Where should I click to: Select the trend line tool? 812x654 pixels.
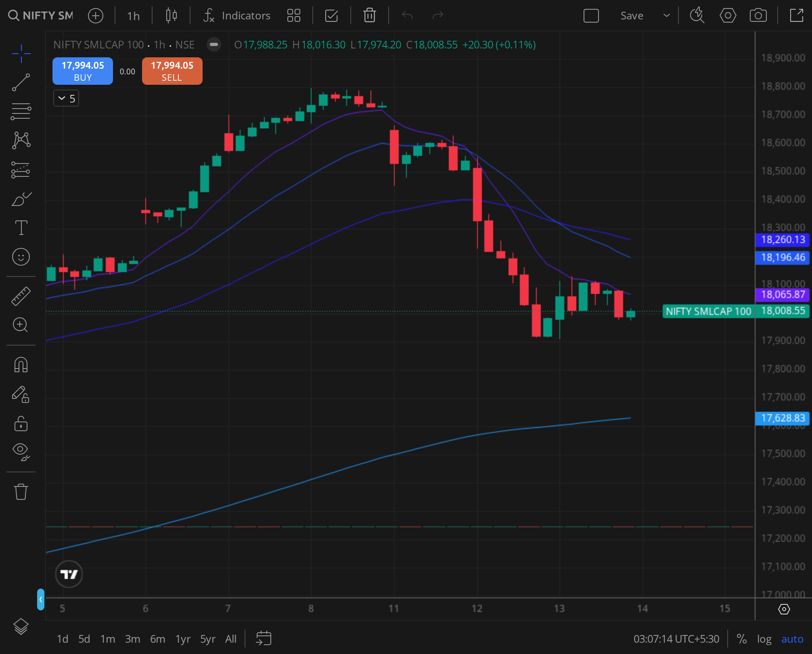coord(21,82)
